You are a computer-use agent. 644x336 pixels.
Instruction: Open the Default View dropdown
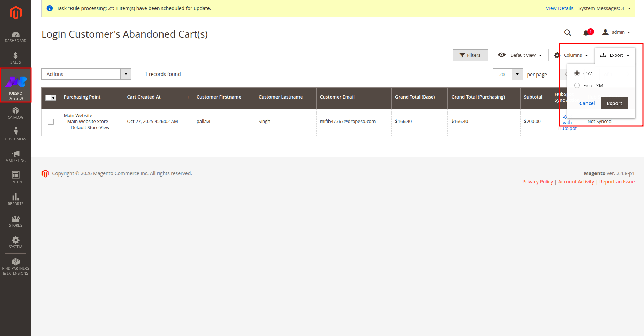pos(520,55)
